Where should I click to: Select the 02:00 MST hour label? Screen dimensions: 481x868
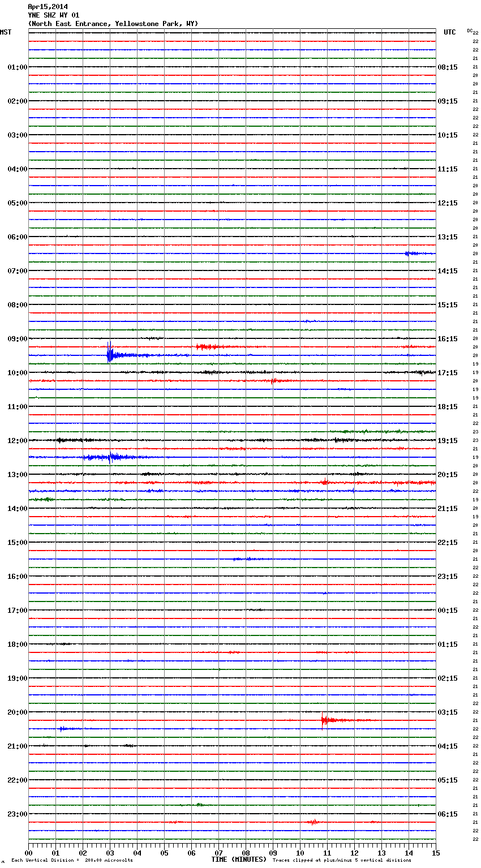[18, 101]
